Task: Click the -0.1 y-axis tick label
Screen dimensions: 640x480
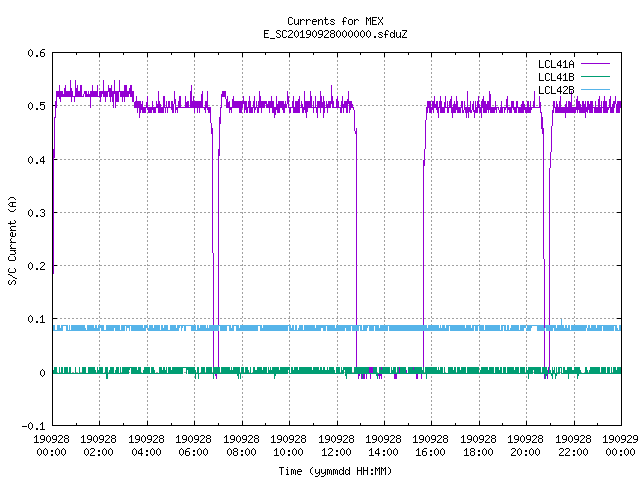Action: pyautogui.click(x=33, y=426)
